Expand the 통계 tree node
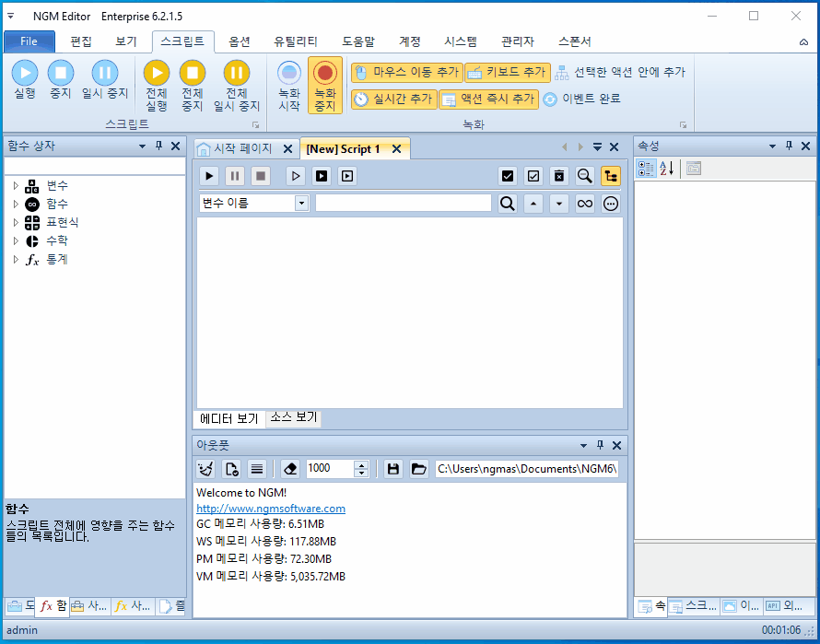820x644 pixels. (x=16, y=259)
